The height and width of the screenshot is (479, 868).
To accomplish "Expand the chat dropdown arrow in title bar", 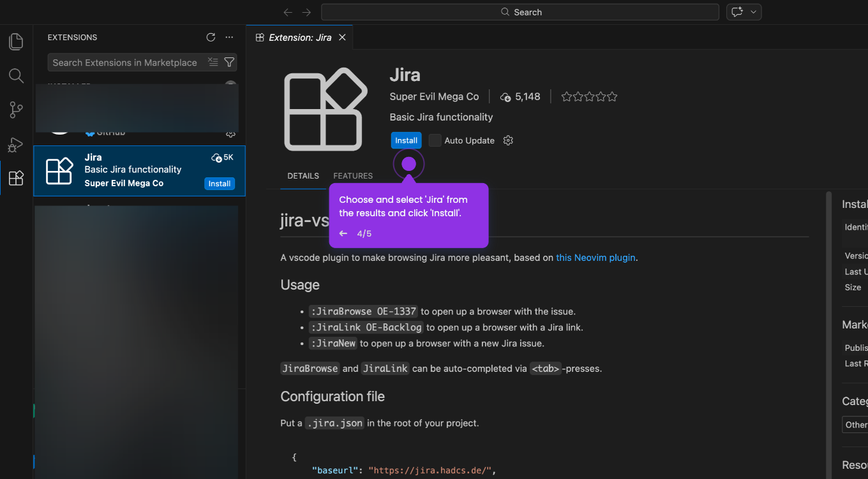I will click(x=754, y=12).
